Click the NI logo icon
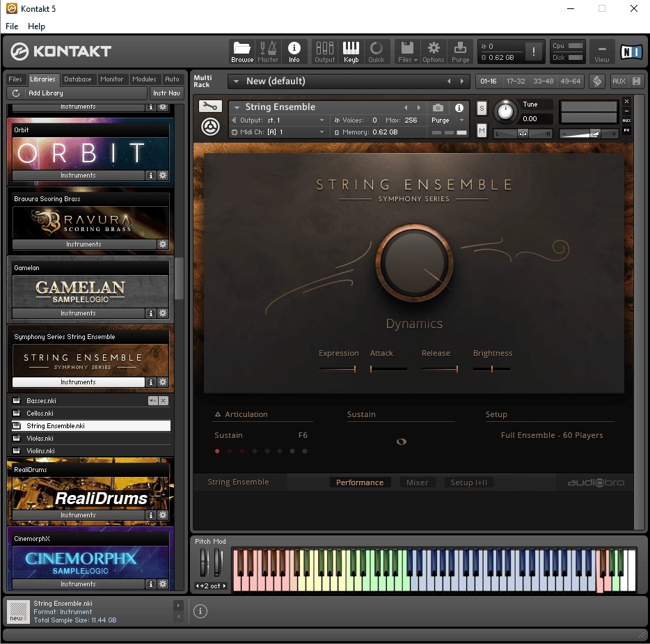Image resolution: width=650 pixels, height=644 pixels. tap(631, 52)
